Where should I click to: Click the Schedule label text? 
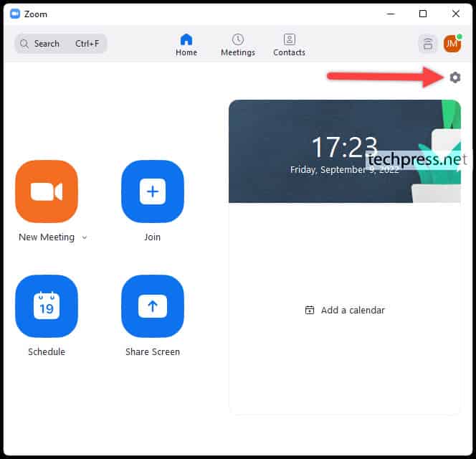coord(47,351)
